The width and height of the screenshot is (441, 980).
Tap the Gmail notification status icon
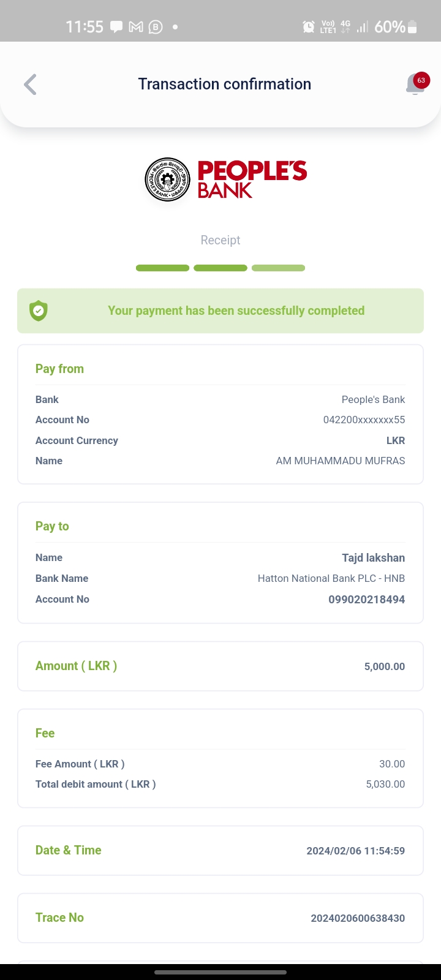point(136,27)
